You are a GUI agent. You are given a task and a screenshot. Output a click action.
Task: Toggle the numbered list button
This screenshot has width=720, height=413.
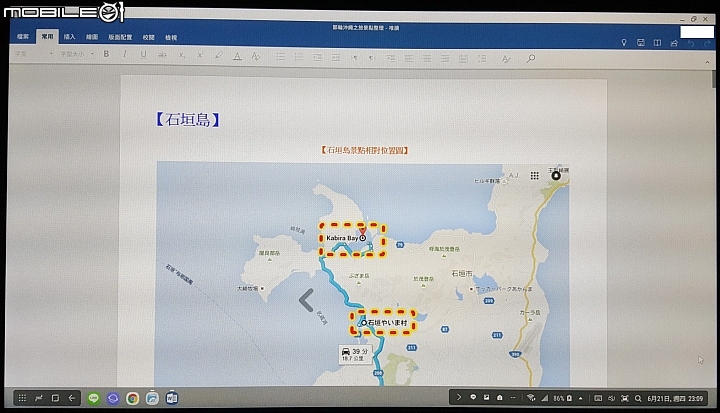(299, 57)
